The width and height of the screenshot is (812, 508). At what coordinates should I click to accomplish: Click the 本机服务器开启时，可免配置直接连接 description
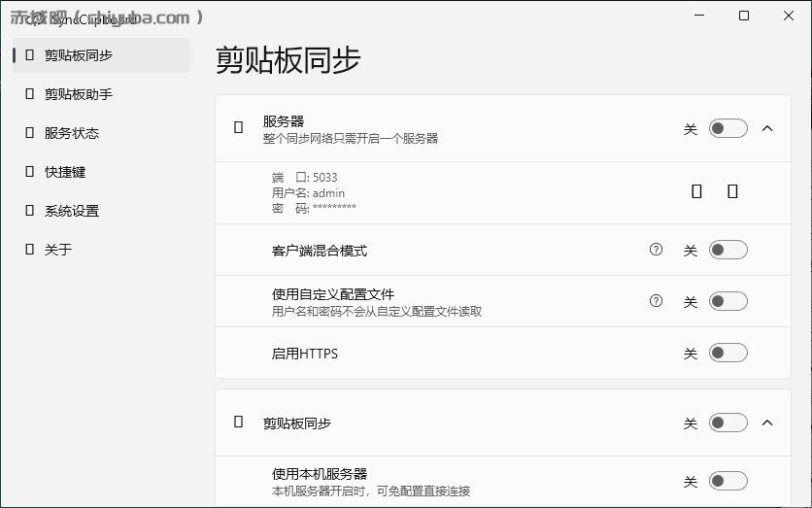371,491
